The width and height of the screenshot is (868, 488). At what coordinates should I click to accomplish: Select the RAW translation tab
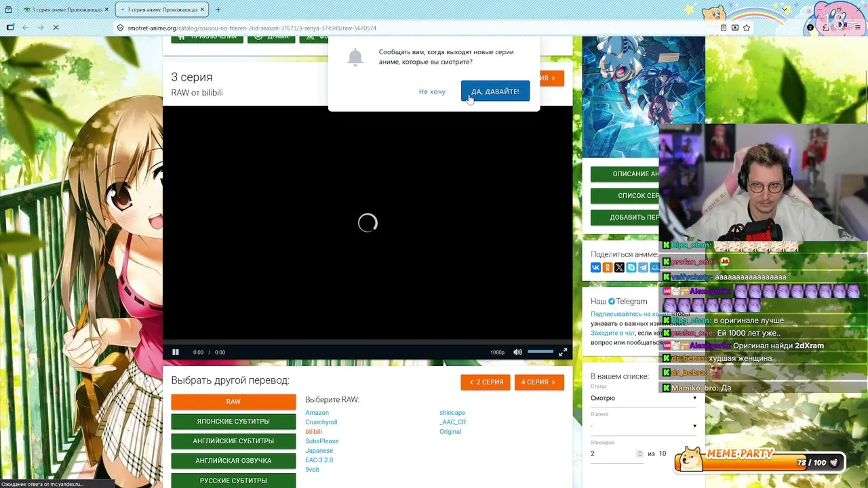click(x=233, y=402)
